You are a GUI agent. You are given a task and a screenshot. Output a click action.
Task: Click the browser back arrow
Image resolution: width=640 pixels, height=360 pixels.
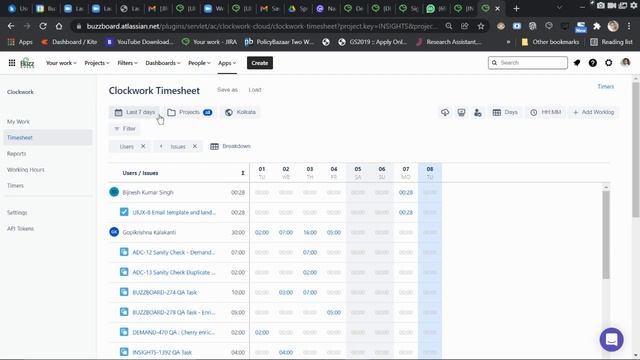tap(11, 26)
